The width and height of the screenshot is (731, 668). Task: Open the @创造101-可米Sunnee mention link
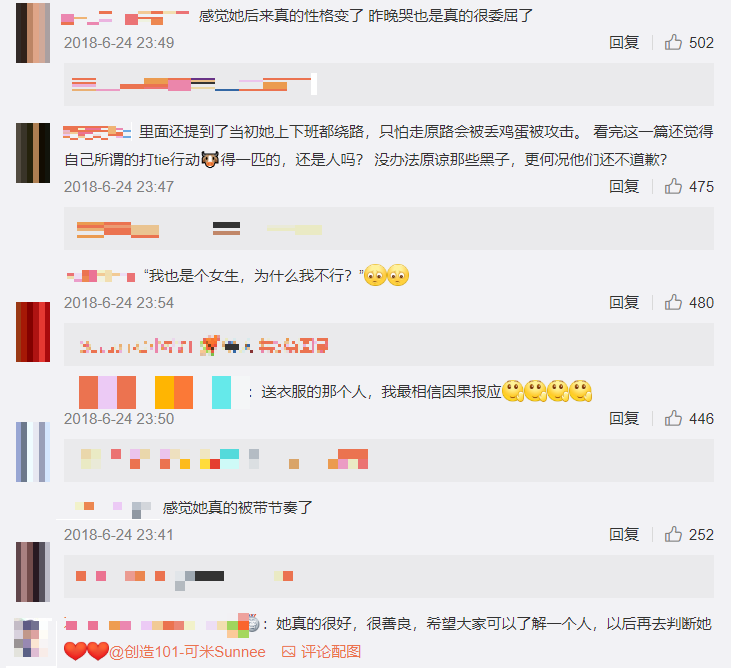(x=187, y=652)
